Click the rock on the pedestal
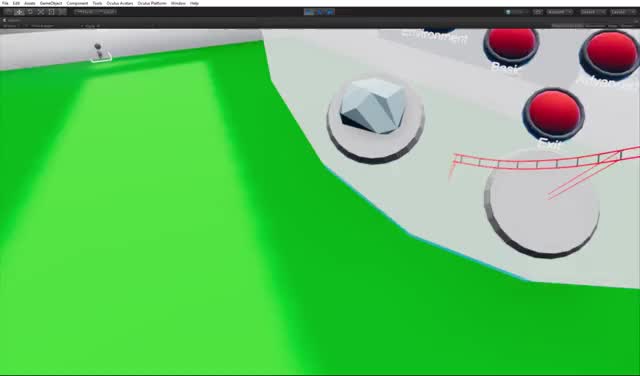This screenshot has width=640, height=376. (372, 105)
